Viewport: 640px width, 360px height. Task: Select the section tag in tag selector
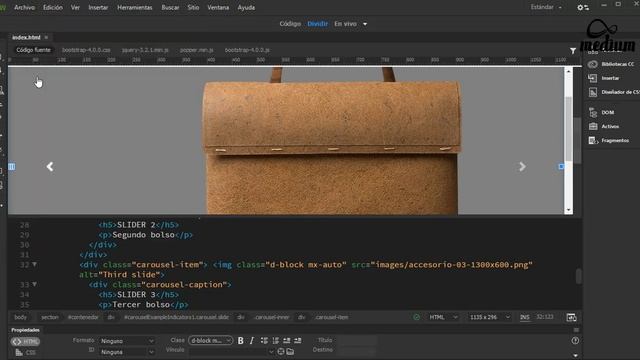(x=50, y=317)
